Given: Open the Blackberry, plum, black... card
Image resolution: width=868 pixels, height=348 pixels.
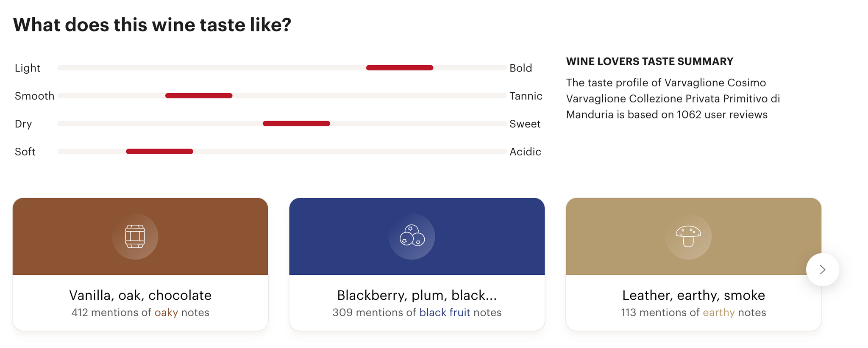Looking at the screenshot, I should point(417,264).
